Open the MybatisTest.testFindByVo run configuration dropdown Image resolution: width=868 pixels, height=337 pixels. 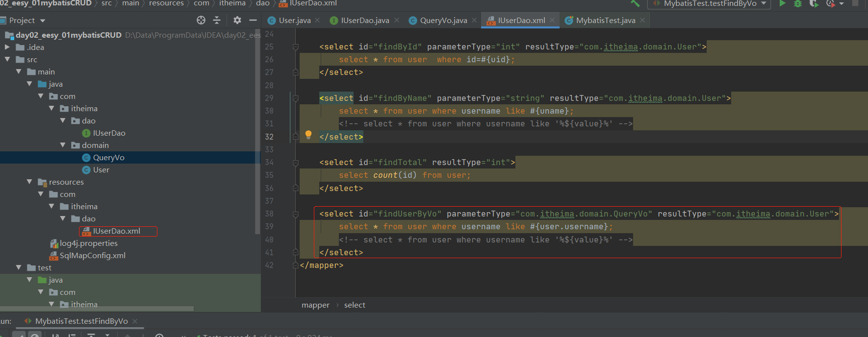709,3
